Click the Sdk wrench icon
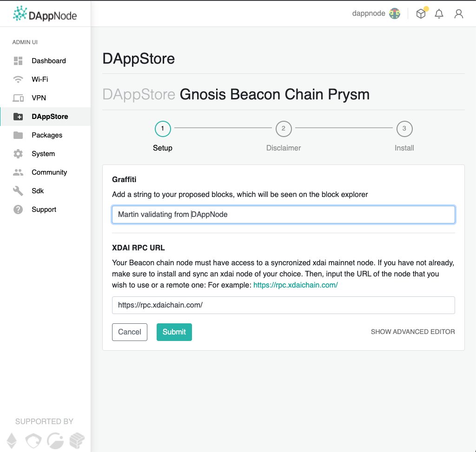476x452 pixels. click(x=18, y=191)
